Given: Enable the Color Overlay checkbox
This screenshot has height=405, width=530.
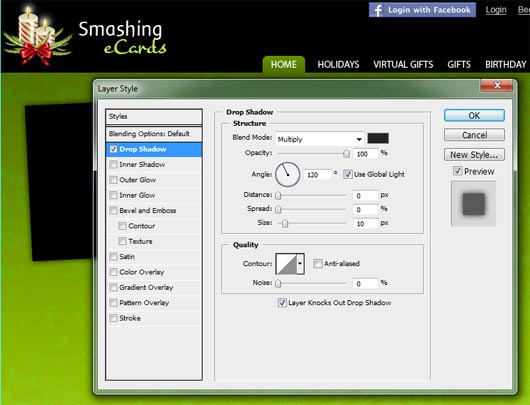Looking at the screenshot, I should 114,272.
